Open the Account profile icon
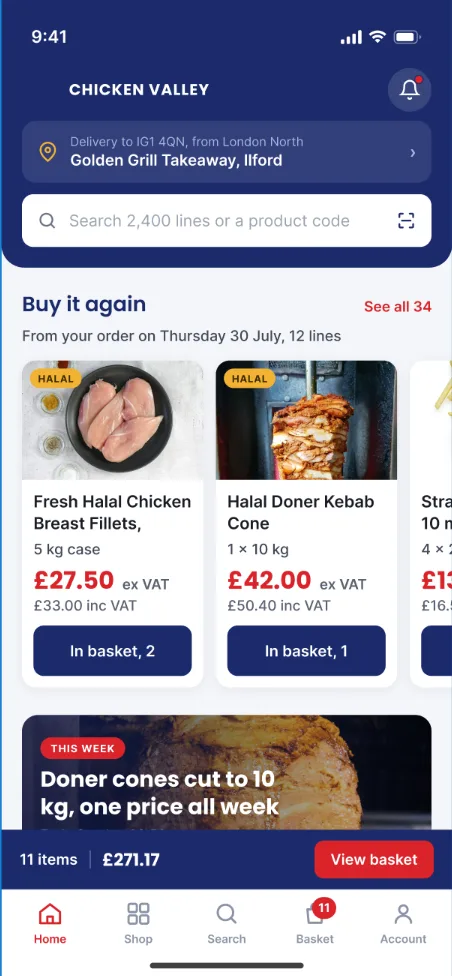Viewport: 452px width, 976px height. 403,914
